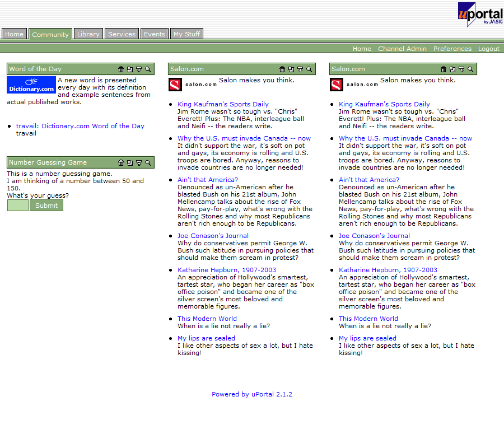Viewport: 504px width, 434px height.
Task: Minimize the Number Guessing Game channel
Action: pyautogui.click(x=139, y=162)
